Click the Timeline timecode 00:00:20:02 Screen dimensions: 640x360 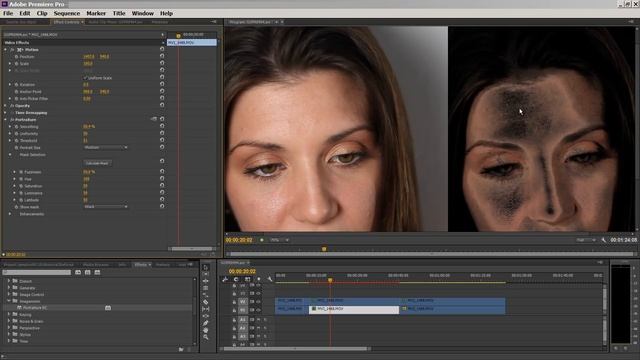(x=242, y=271)
